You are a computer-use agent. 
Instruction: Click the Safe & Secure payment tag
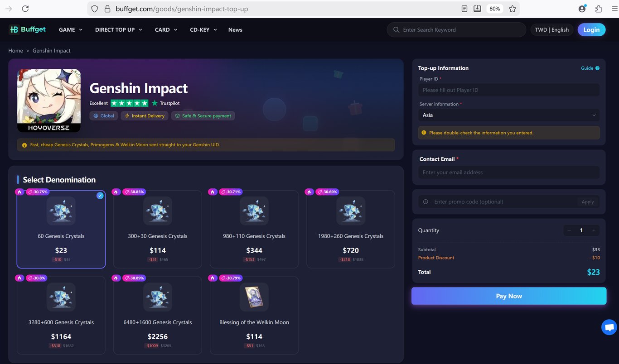pos(203,116)
